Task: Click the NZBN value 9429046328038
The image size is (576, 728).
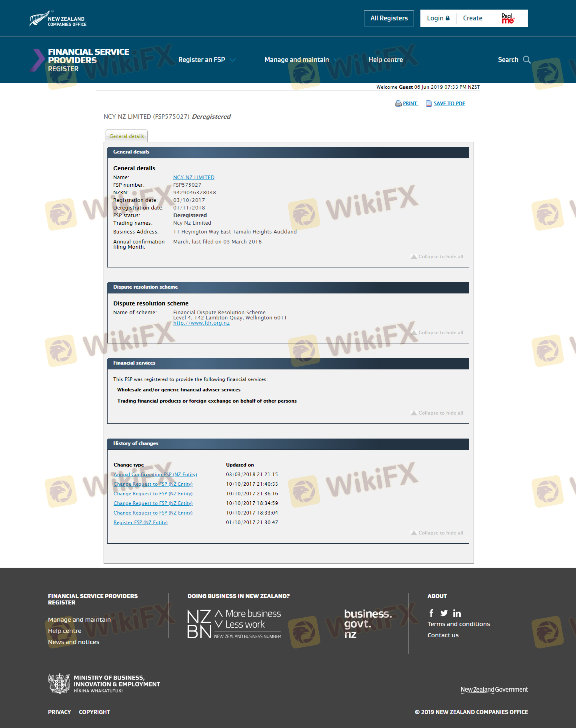Action: 194,193
